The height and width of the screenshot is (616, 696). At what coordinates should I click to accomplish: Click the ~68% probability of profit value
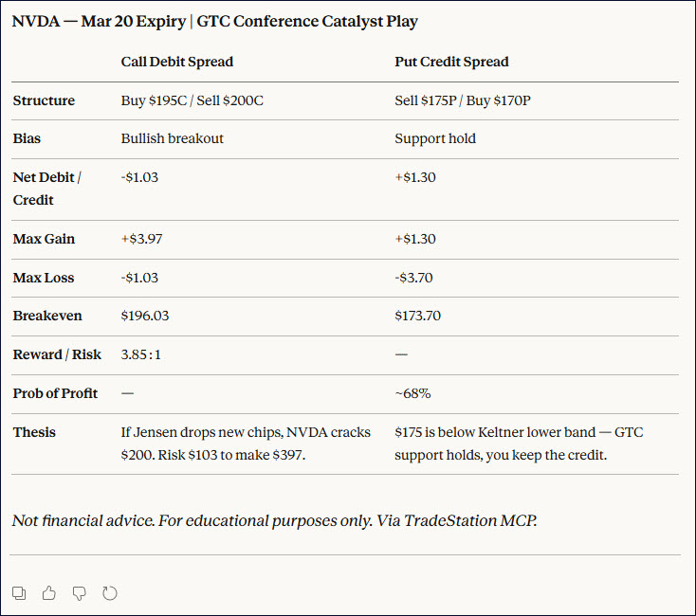coord(414,393)
